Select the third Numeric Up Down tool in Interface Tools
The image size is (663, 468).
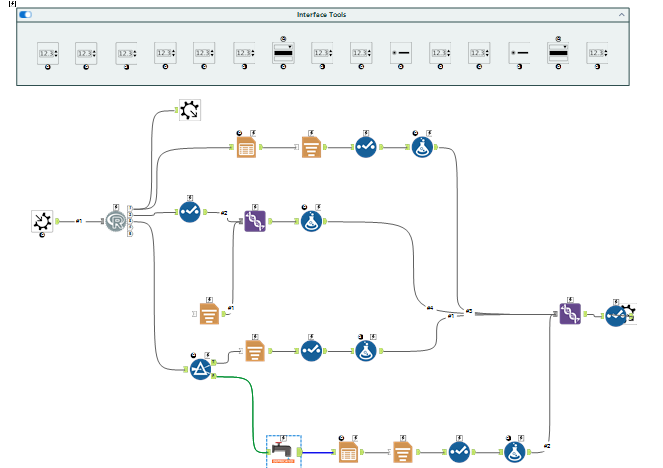(126, 53)
